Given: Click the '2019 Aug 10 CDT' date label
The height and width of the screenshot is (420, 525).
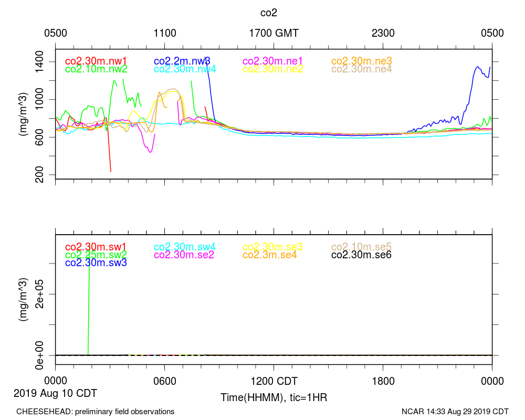Looking at the screenshot, I should pyautogui.click(x=55, y=393).
